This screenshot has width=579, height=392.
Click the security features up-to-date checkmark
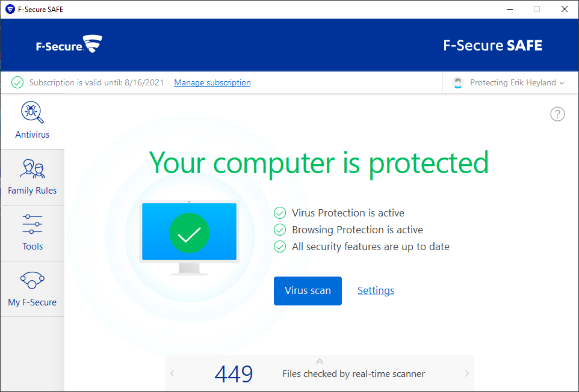point(280,247)
